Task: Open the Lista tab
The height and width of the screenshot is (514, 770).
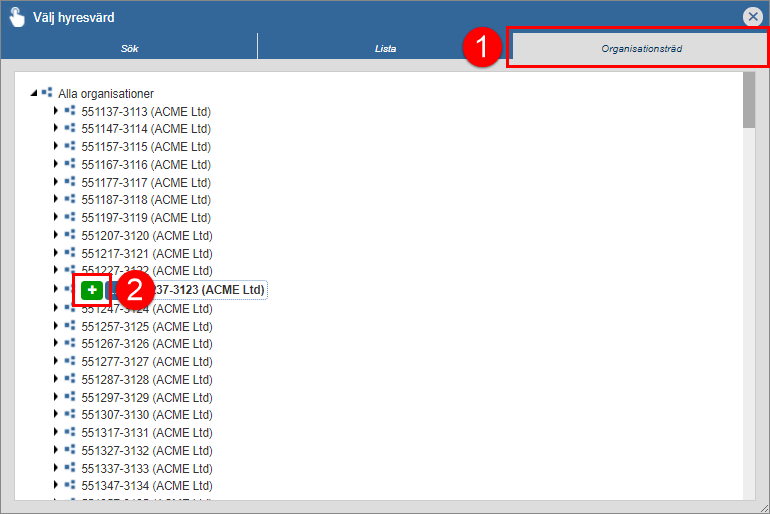Action: 385,48
